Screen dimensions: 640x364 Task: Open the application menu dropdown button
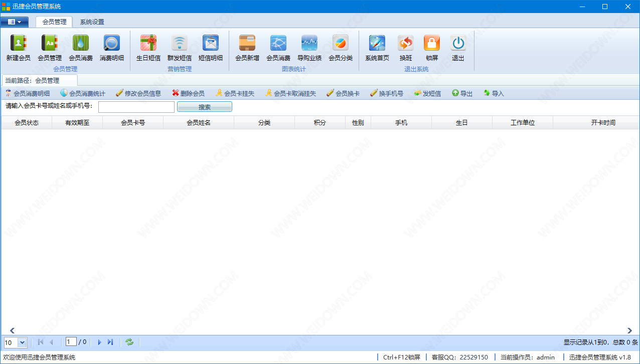pos(15,22)
